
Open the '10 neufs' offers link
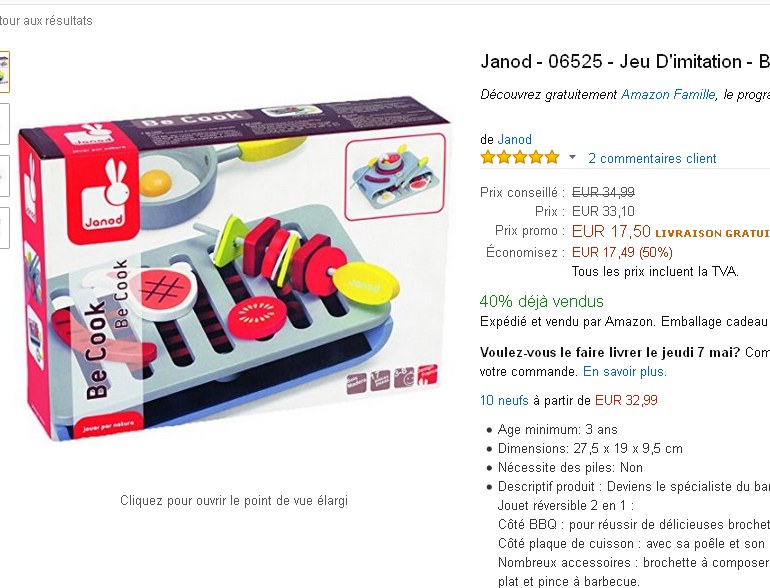pos(504,400)
